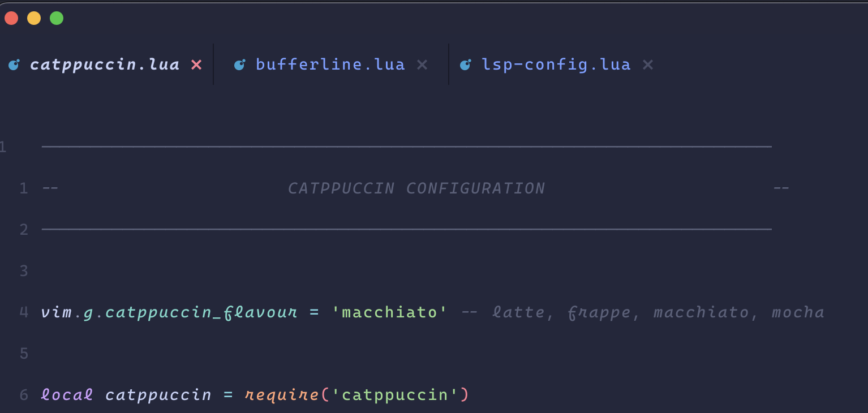This screenshot has width=868, height=413.
Task: Close lsp-config.lua with its × control
Action: pyautogui.click(x=647, y=64)
